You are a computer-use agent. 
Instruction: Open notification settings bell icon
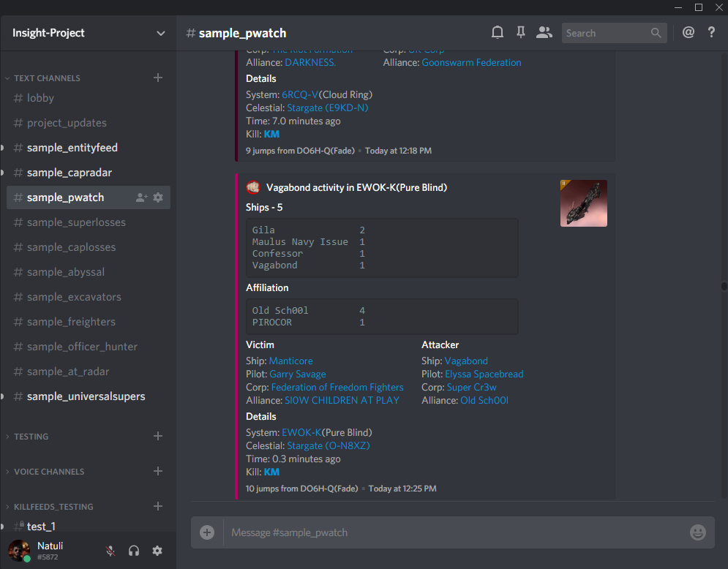[x=498, y=32]
